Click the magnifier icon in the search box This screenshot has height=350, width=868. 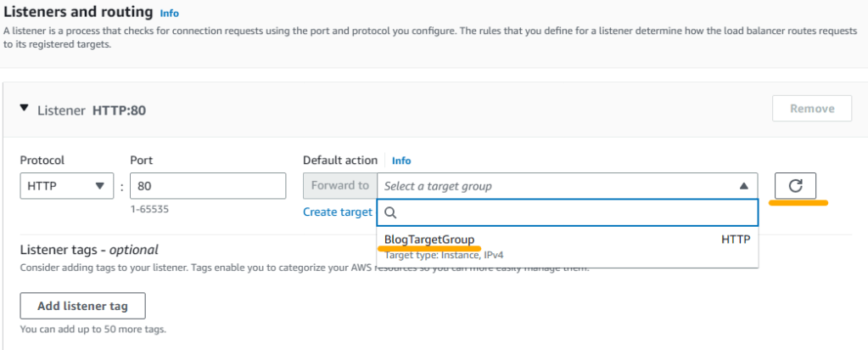pyautogui.click(x=391, y=212)
